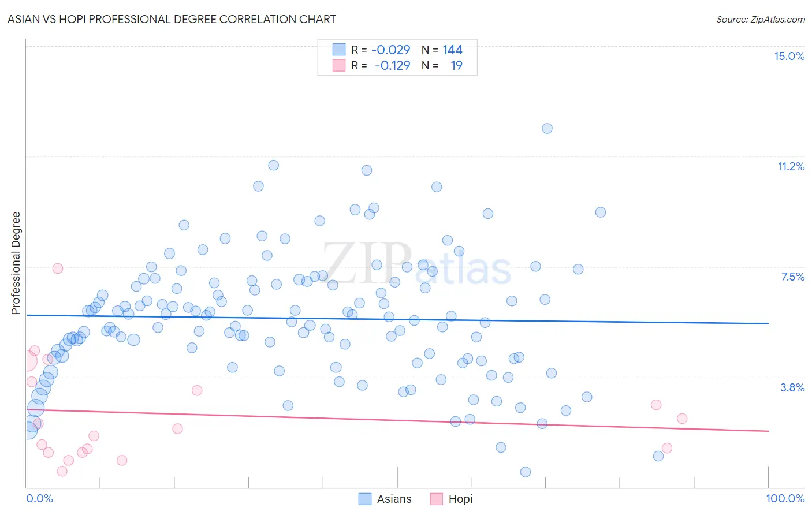
Task: Click the blue Asians legend swatch
Action: point(364,499)
